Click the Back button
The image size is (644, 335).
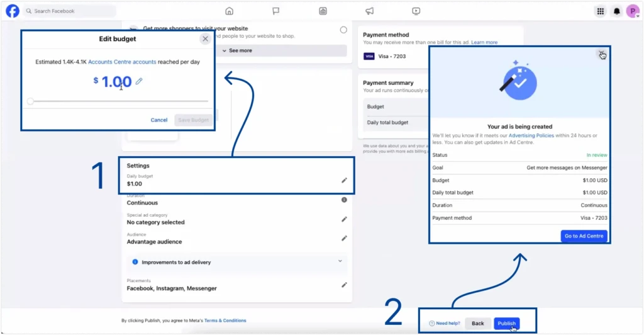click(478, 324)
